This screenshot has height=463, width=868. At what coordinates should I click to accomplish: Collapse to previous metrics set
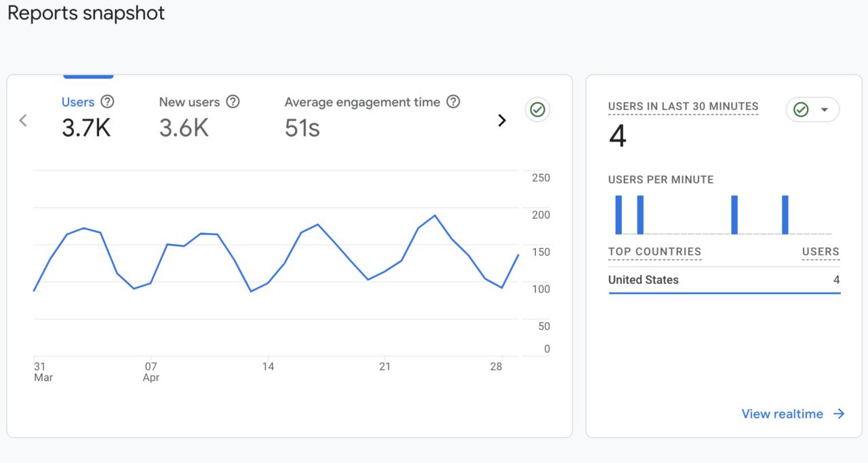click(x=22, y=120)
